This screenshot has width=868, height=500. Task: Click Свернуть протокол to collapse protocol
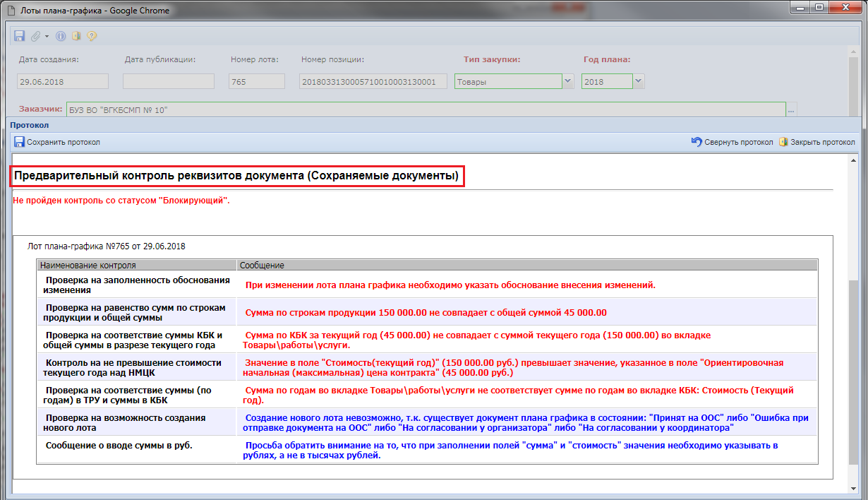[x=732, y=142]
